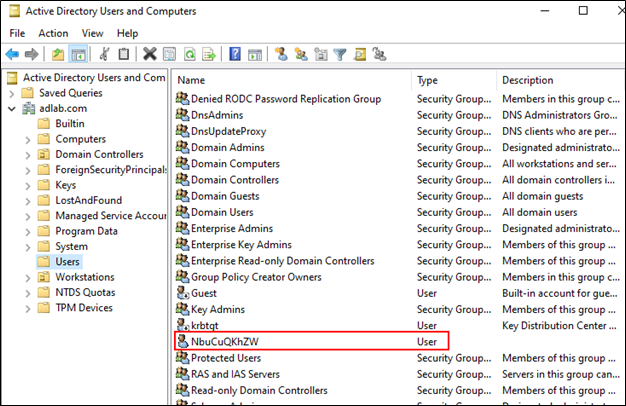Image resolution: width=626 pixels, height=406 pixels.
Task: Collapse the adlab.com domain node
Action: (x=11, y=108)
